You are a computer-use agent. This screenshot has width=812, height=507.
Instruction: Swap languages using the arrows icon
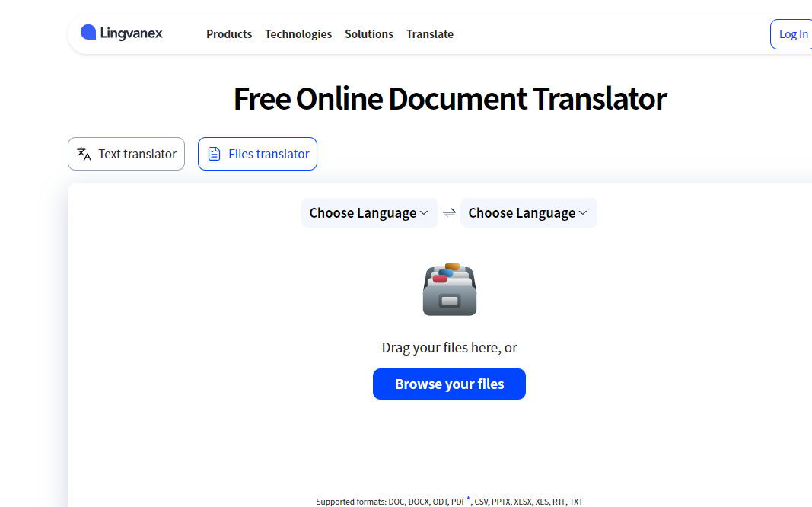pos(449,213)
